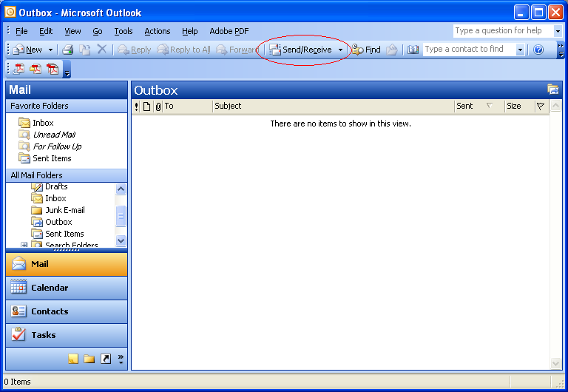Open the Tools menu
This screenshot has height=392, width=568.
point(124,31)
